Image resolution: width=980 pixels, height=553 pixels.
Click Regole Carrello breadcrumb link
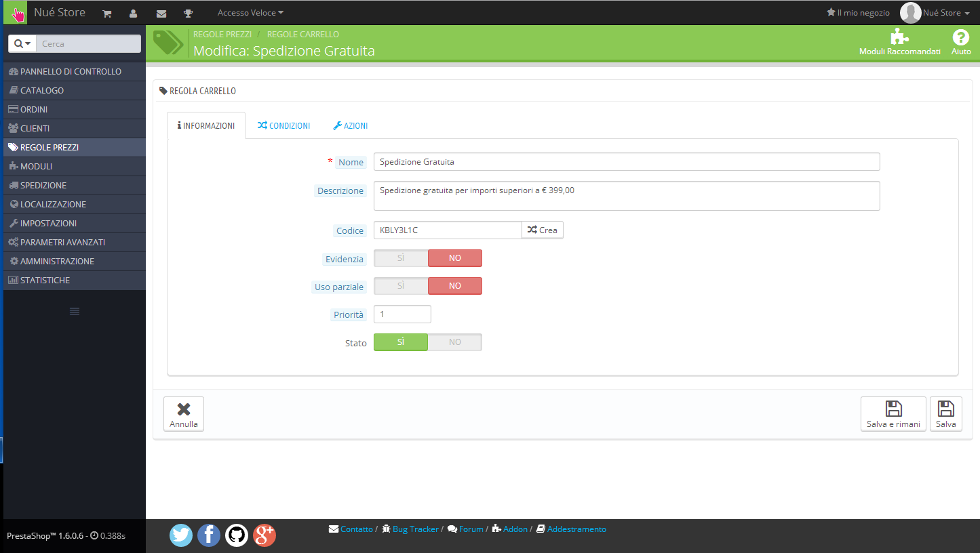303,34
